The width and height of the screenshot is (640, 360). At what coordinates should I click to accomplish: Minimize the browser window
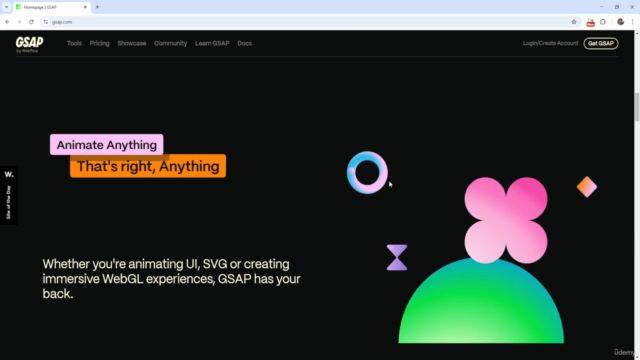(601, 7)
